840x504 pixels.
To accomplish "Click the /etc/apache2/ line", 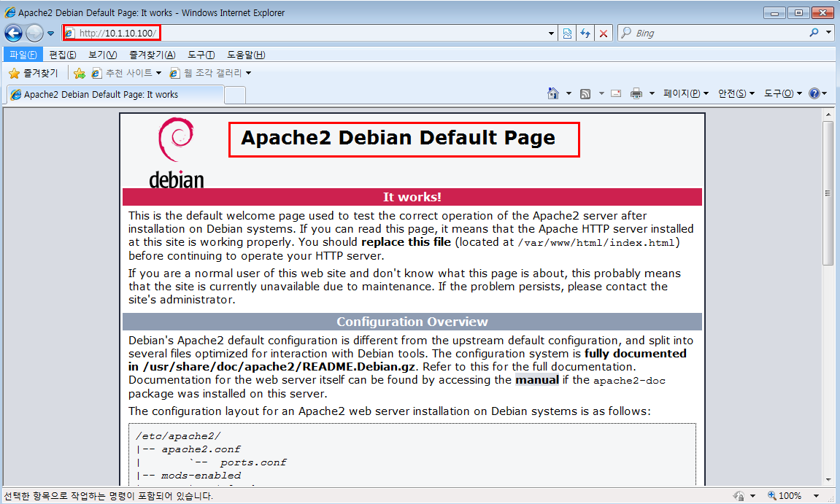I will pyautogui.click(x=178, y=436).
